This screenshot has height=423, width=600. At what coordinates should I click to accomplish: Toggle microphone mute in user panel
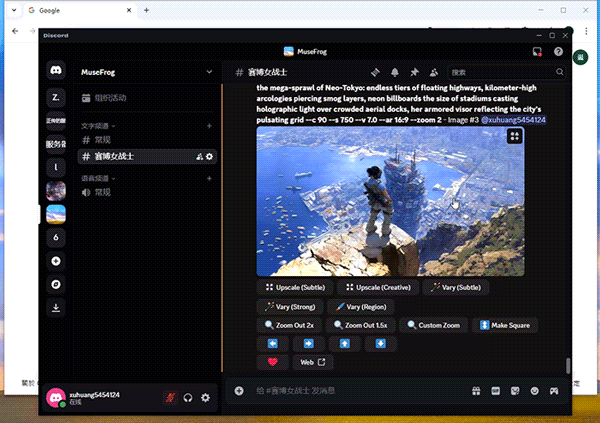(170, 398)
